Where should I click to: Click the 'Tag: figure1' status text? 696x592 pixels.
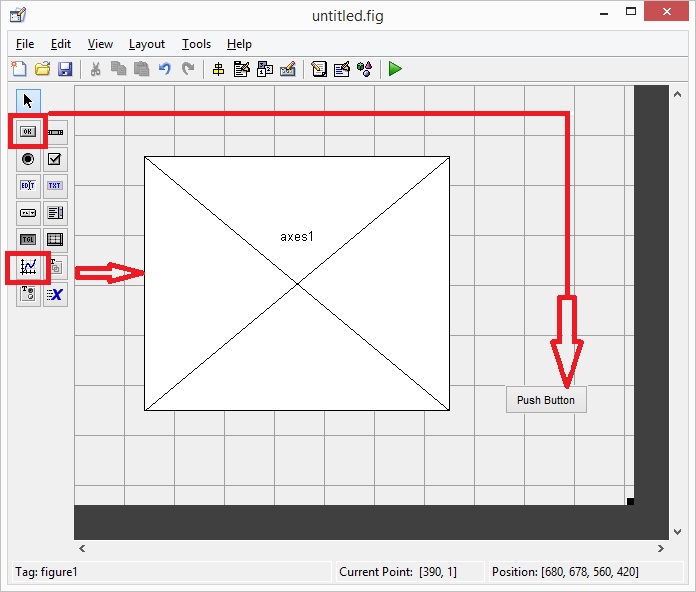[46, 572]
